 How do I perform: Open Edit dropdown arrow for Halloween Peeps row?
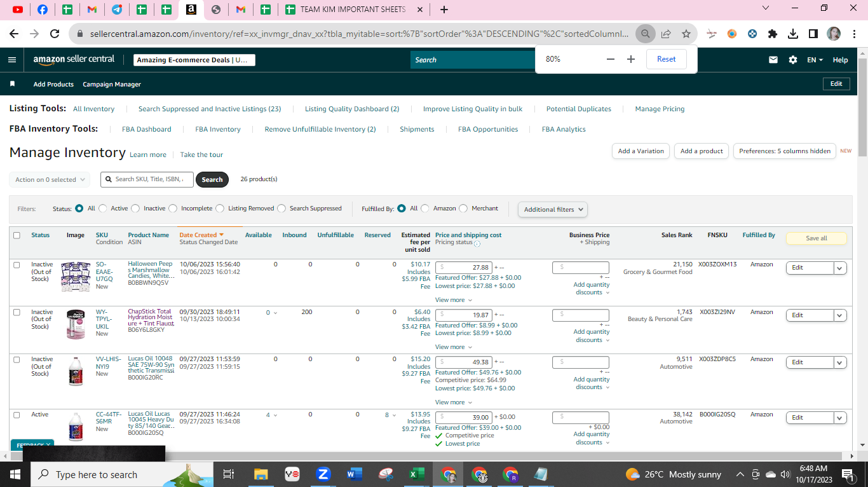pos(840,268)
